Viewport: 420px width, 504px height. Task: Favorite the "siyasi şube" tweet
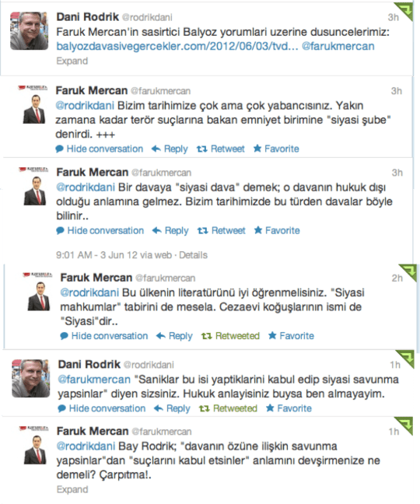click(276, 149)
